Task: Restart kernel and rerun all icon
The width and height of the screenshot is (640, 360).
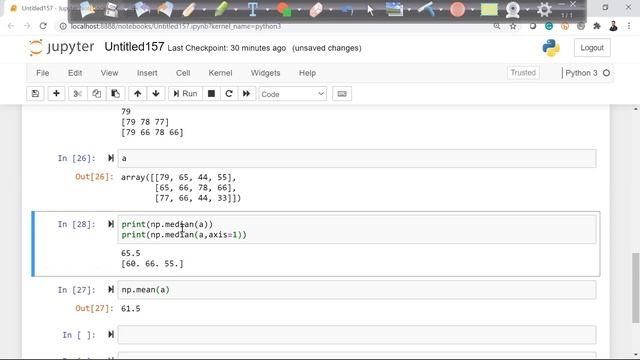Action: point(246,94)
